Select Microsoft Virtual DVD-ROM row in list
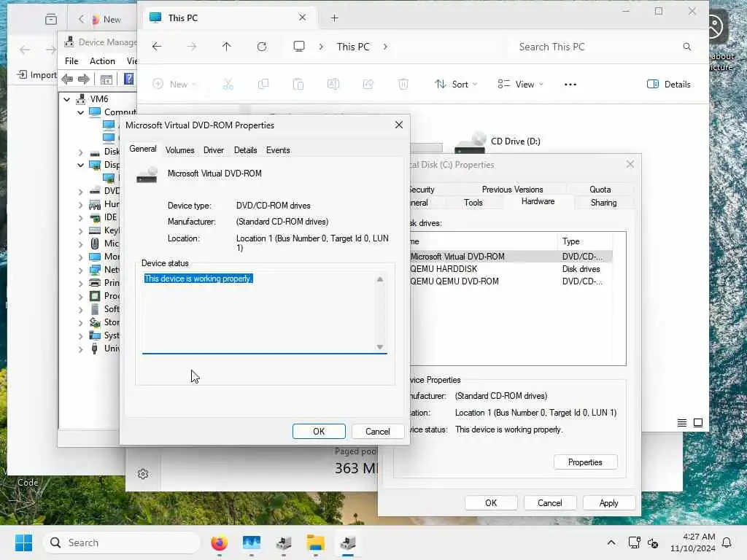747x560 pixels. [x=511, y=257]
